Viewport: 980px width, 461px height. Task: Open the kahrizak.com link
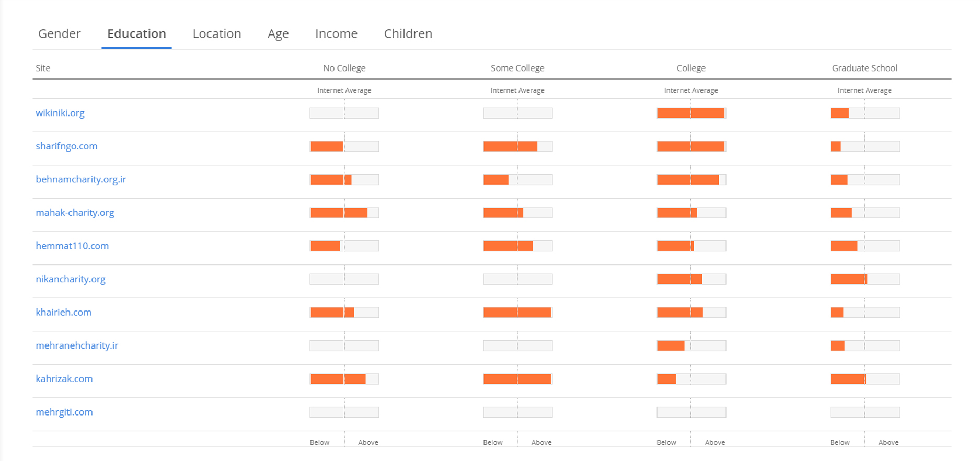(64, 379)
